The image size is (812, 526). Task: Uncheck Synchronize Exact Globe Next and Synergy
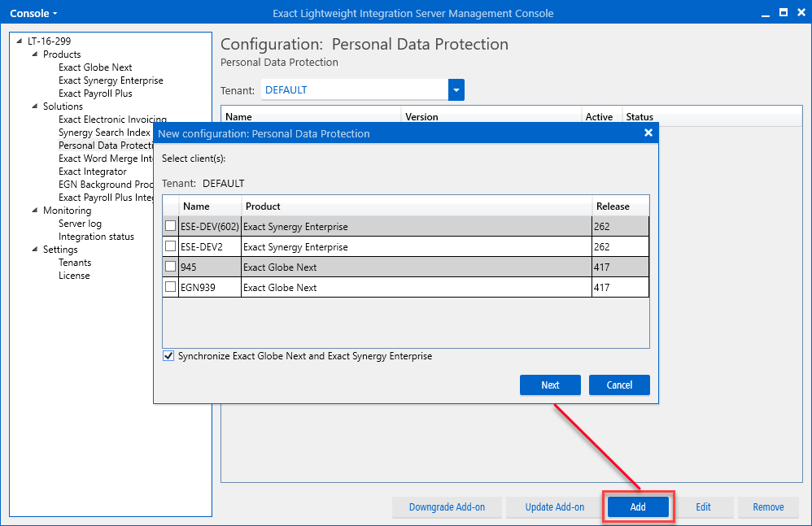169,356
